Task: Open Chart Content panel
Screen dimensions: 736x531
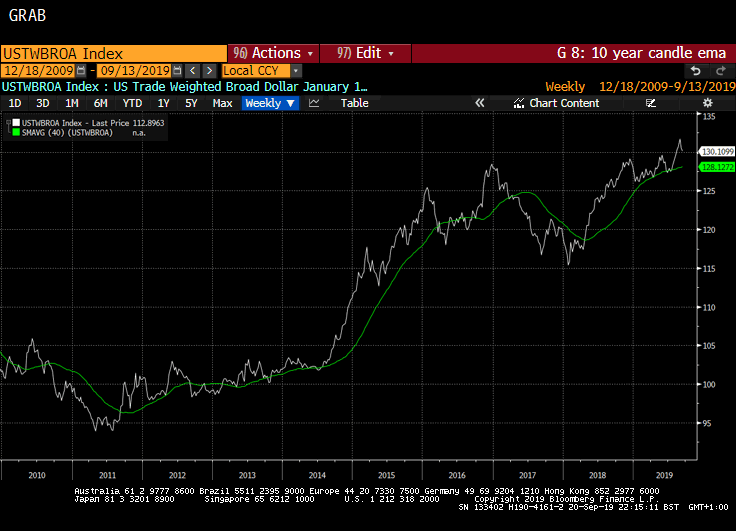Action: click(557, 103)
